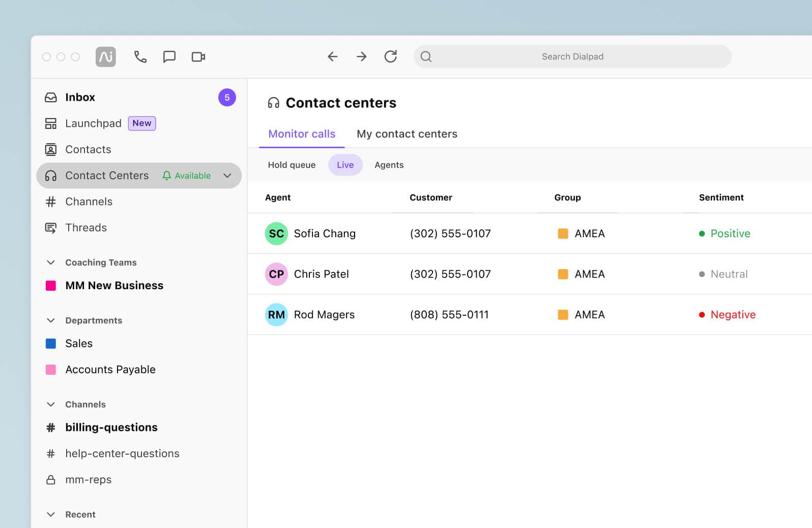812x528 pixels.
Task: Sort by Customer column header
Action: tap(431, 198)
